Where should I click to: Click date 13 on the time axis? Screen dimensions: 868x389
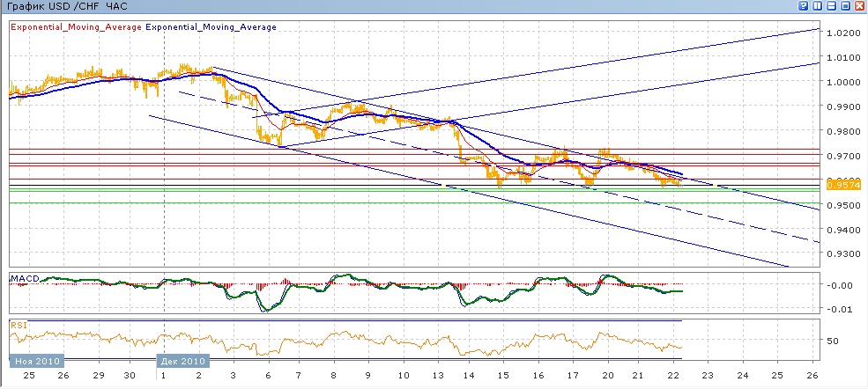[x=437, y=376]
